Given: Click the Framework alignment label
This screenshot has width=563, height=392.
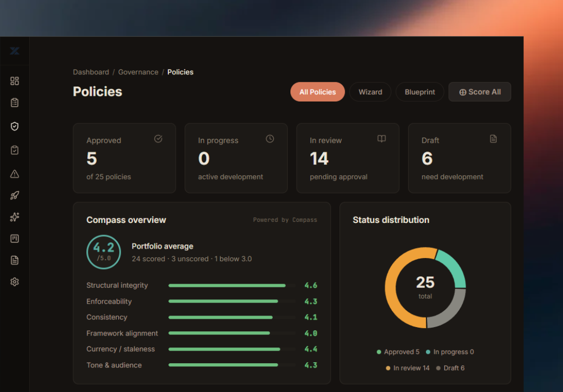Looking at the screenshot, I should [x=122, y=333].
